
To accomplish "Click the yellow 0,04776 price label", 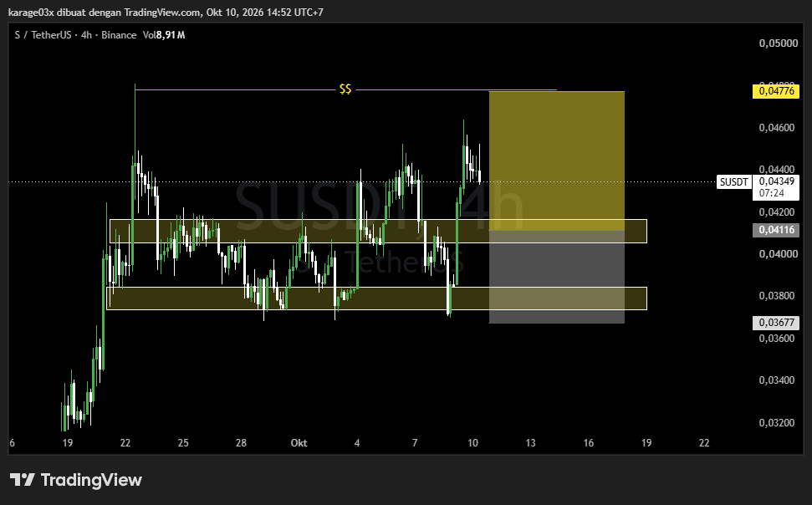I will [776, 91].
